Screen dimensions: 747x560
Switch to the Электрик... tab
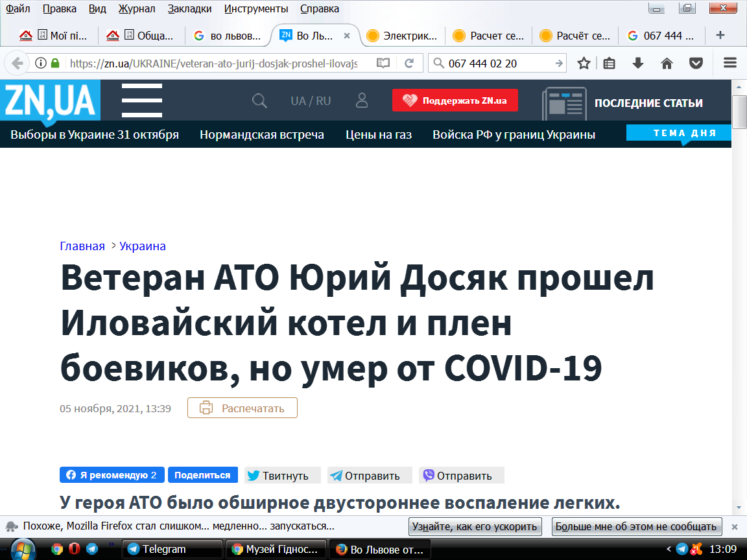[x=401, y=36]
